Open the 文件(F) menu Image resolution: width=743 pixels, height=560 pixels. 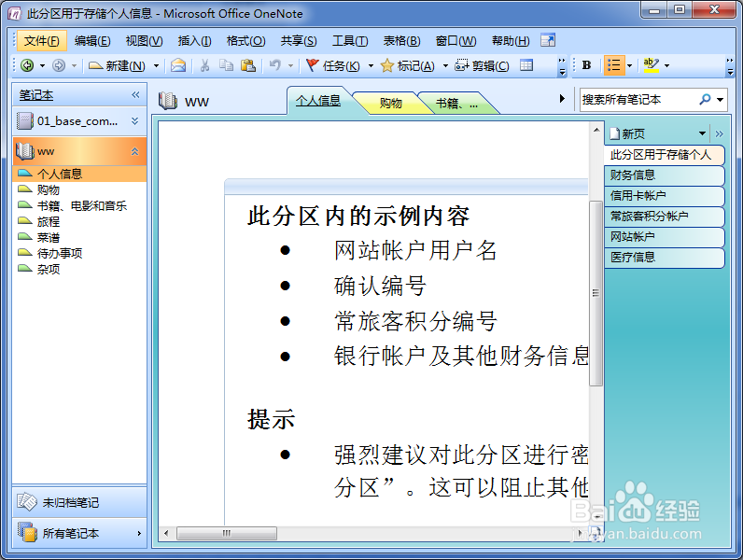click(42, 41)
